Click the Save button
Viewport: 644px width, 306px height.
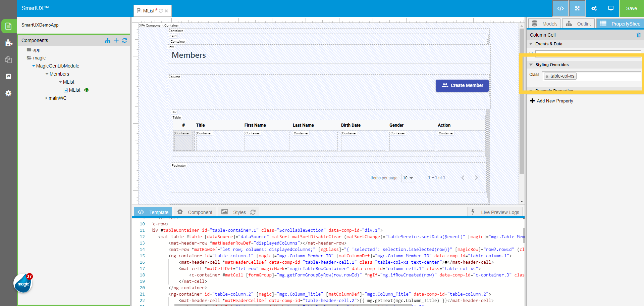631,8
